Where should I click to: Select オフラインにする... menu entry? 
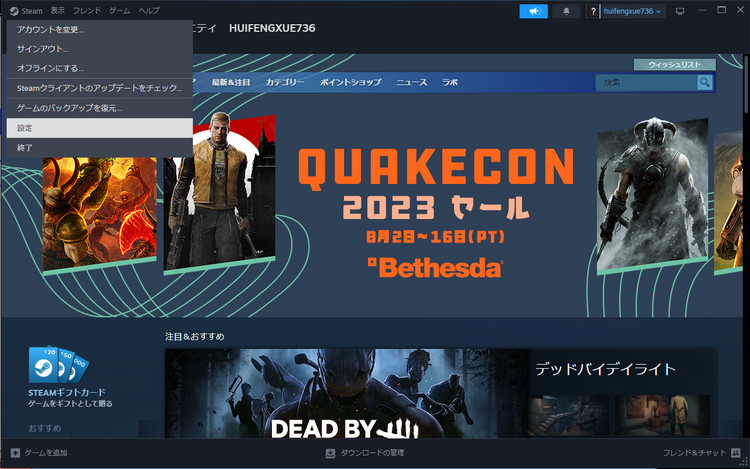(x=99, y=68)
